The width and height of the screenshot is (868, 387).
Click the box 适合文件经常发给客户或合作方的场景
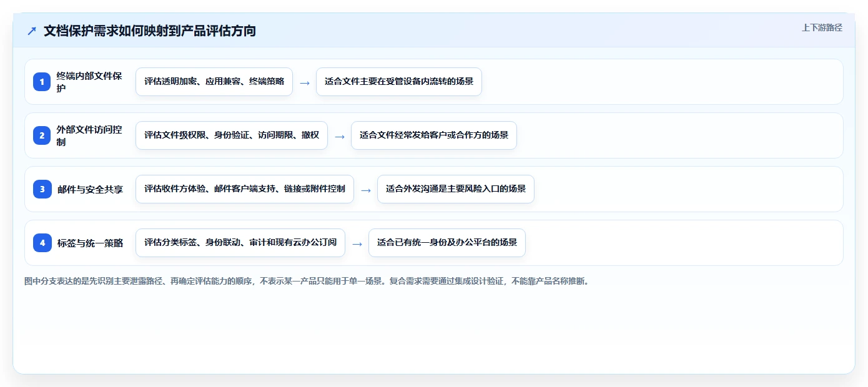pos(434,135)
